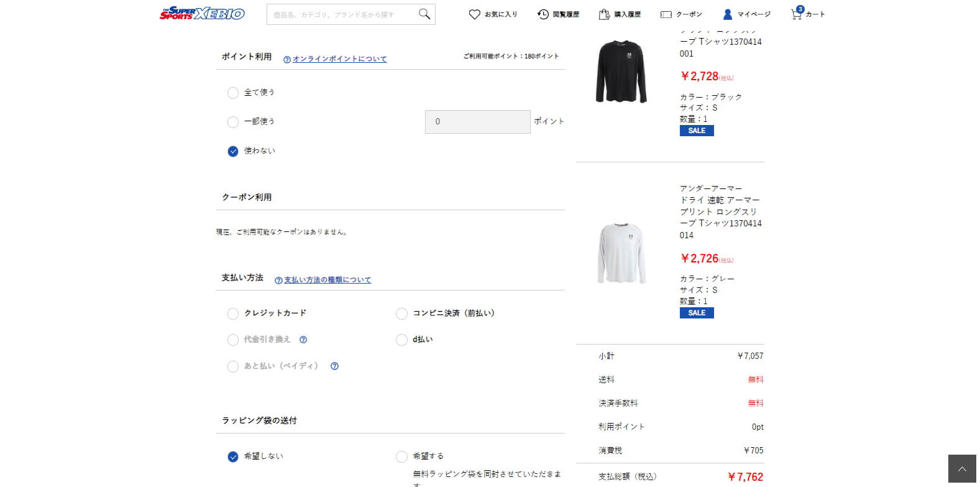The width and height of the screenshot is (980, 487).
Task: Click the Super Sports Xebio logo
Action: [202, 14]
